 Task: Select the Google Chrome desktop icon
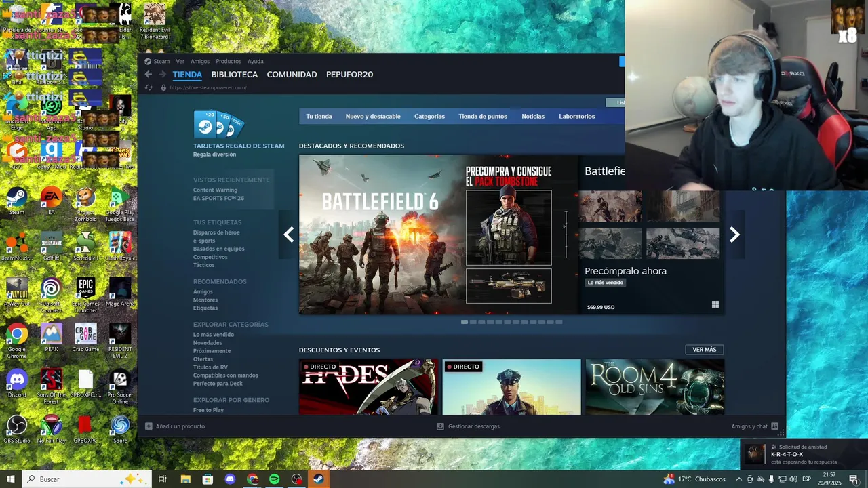[x=17, y=340]
